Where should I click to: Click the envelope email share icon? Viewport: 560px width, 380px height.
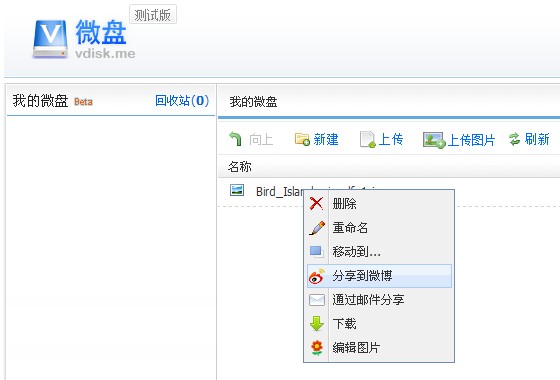pyautogui.click(x=317, y=300)
